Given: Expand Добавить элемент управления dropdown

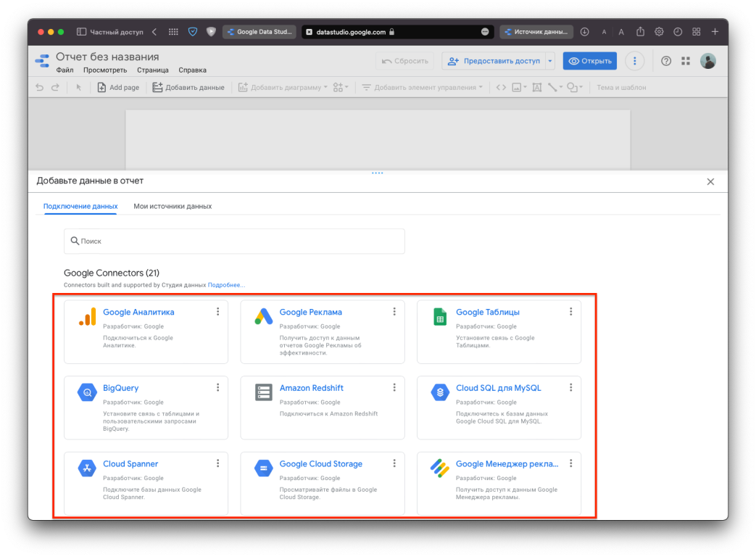Looking at the screenshot, I should pyautogui.click(x=481, y=87).
